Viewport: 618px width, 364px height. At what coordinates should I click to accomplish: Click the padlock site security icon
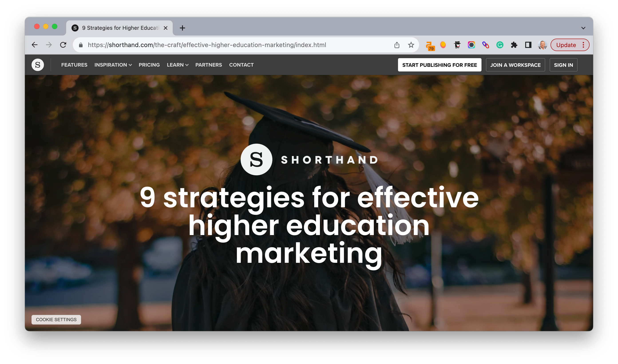coord(81,45)
